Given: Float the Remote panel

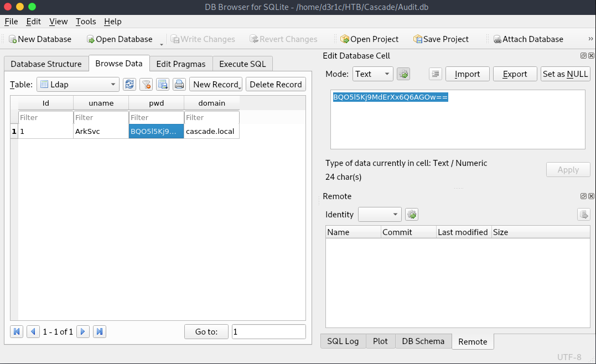Looking at the screenshot, I should click(x=583, y=196).
